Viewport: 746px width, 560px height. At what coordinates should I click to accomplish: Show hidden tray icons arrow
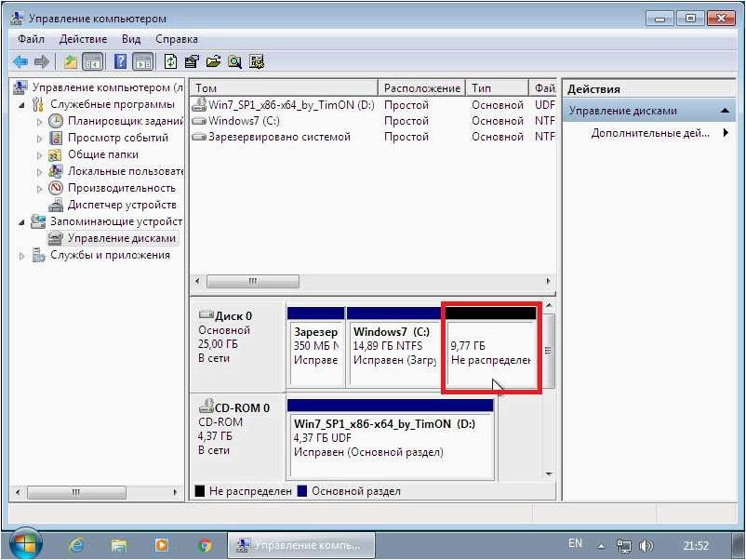click(601, 546)
